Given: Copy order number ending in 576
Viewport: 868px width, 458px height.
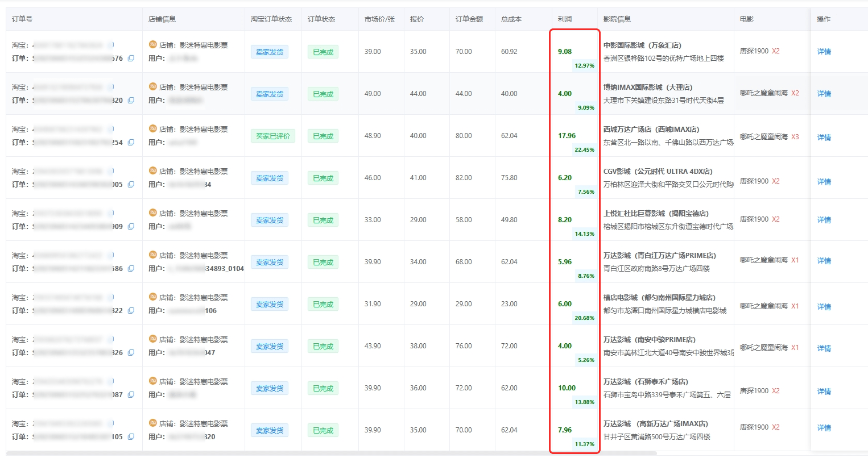Looking at the screenshot, I should click(131, 59).
